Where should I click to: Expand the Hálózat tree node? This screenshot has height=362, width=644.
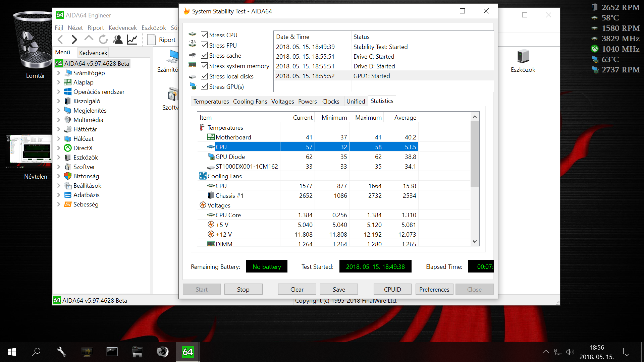59,138
